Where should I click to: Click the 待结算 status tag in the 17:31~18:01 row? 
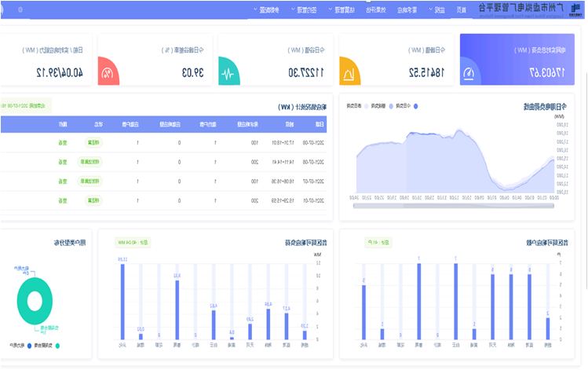coord(93,143)
